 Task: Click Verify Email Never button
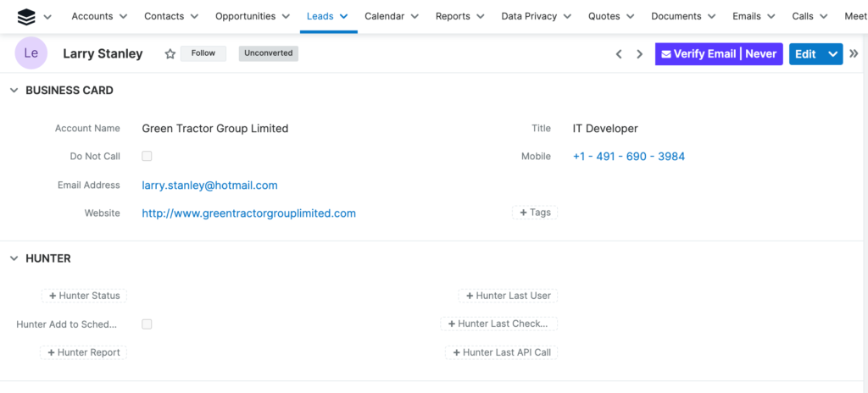[718, 54]
